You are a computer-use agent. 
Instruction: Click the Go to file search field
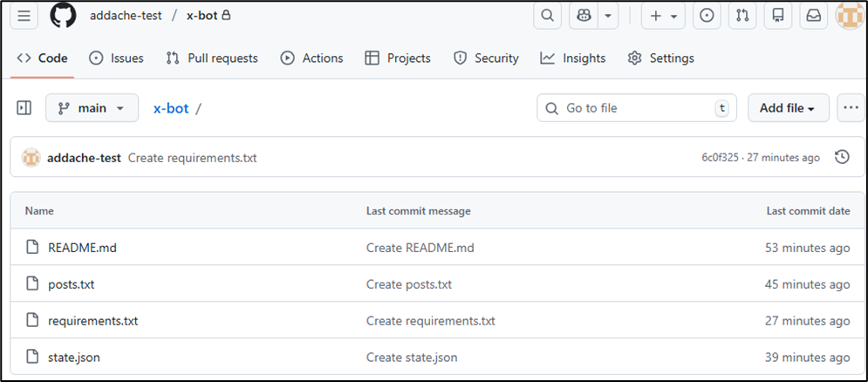[x=635, y=108]
